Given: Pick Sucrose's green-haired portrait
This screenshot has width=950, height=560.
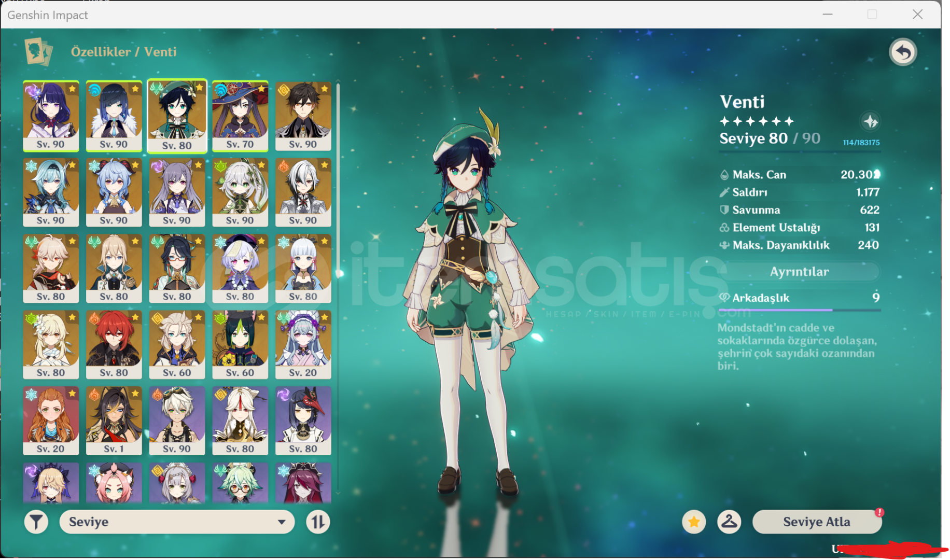Looking at the screenshot, I should pyautogui.click(x=240, y=483).
